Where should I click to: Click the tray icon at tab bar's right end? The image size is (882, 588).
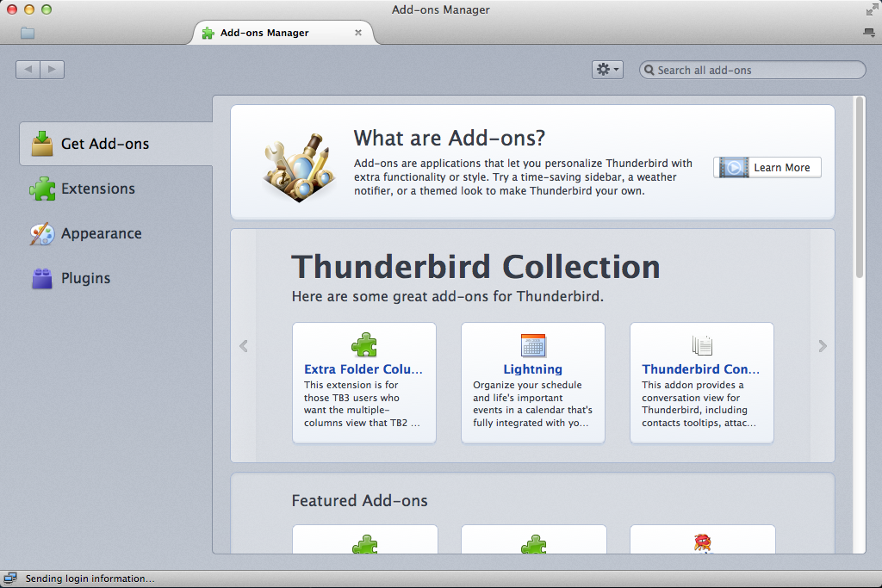(x=869, y=33)
